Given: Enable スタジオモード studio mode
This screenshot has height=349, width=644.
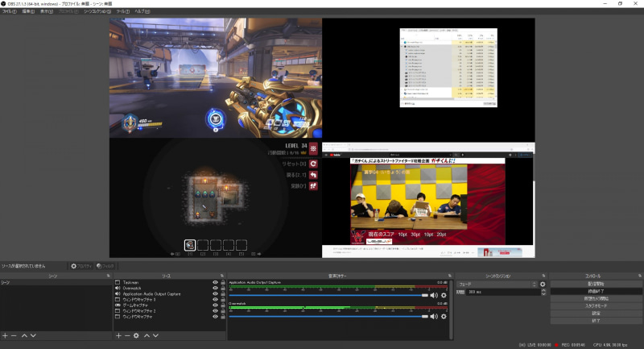Looking at the screenshot, I should point(596,305).
